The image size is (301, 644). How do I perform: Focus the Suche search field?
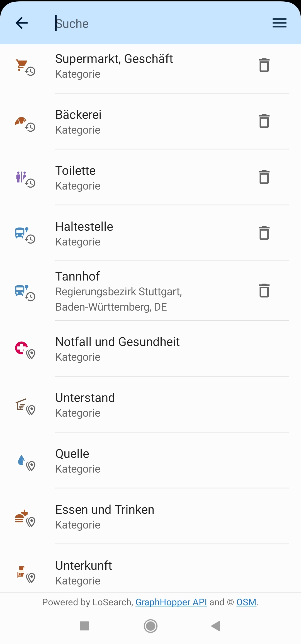pyautogui.click(x=156, y=24)
